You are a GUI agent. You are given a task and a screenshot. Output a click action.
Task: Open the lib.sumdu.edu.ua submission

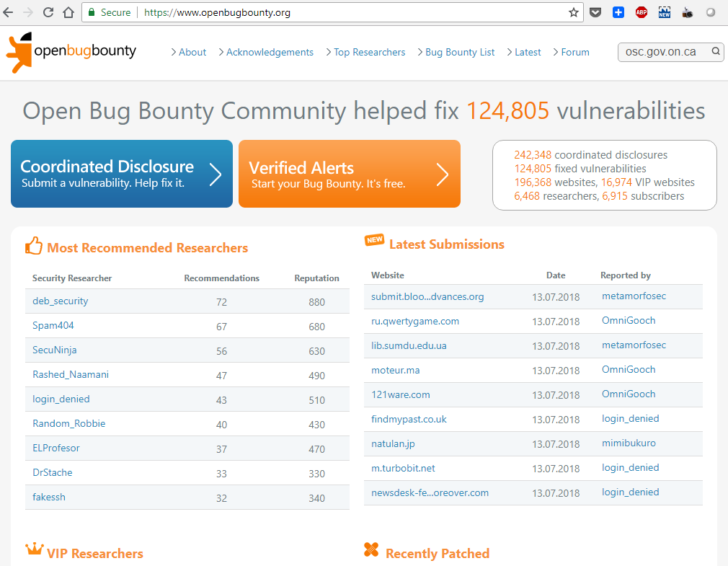point(409,345)
